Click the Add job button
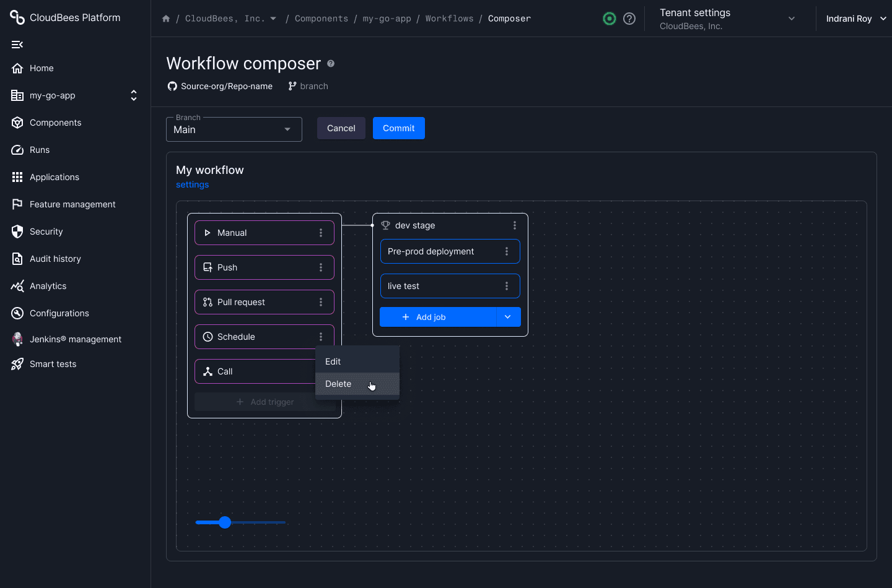Viewport: 892px width, 588px height. pos(438,317)
